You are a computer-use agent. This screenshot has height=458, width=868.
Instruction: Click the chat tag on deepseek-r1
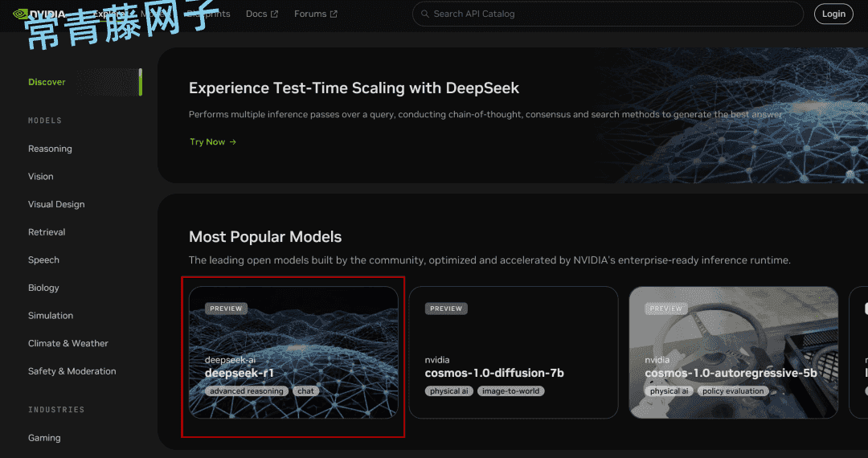click(305, 391)
